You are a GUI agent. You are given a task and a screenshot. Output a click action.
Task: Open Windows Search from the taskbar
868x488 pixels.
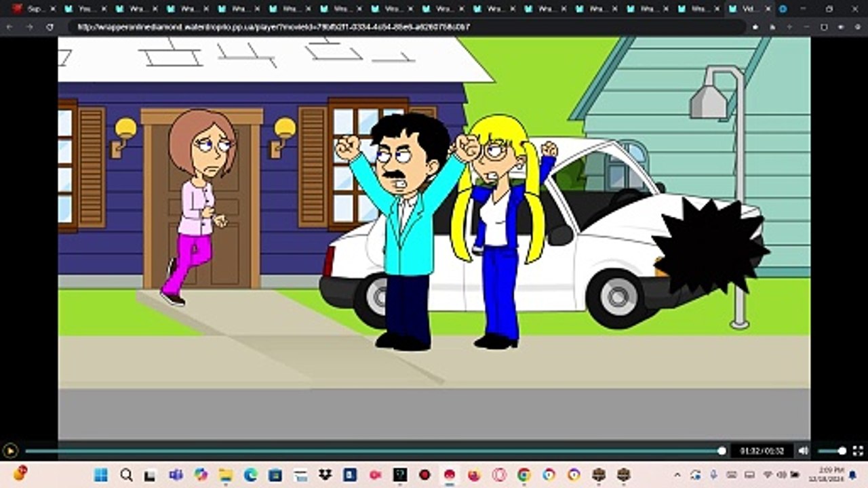click(126, 474)
